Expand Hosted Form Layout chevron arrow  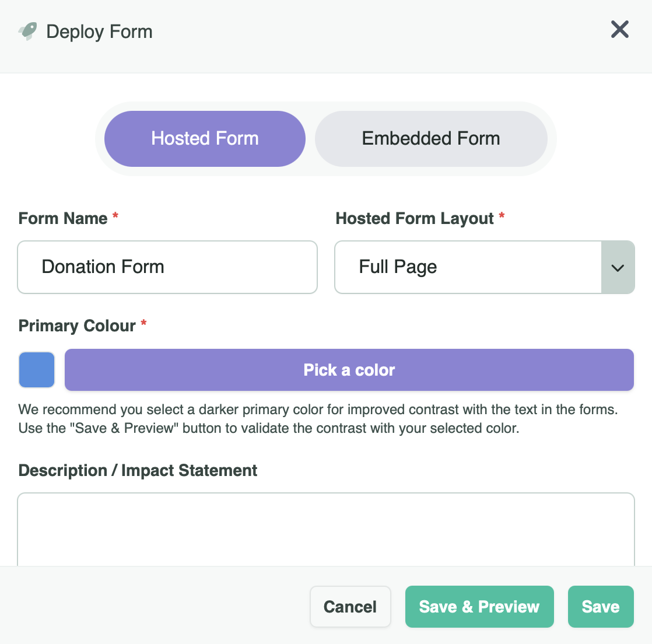coord(618,268)
